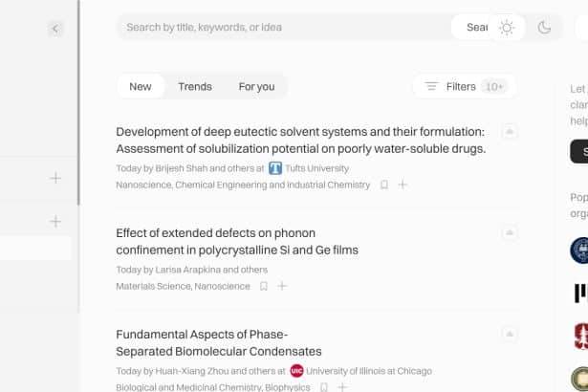588x392 pixels.
Task: Click the lower plus icon in sidebar
Action: click(x=55, y=221)
